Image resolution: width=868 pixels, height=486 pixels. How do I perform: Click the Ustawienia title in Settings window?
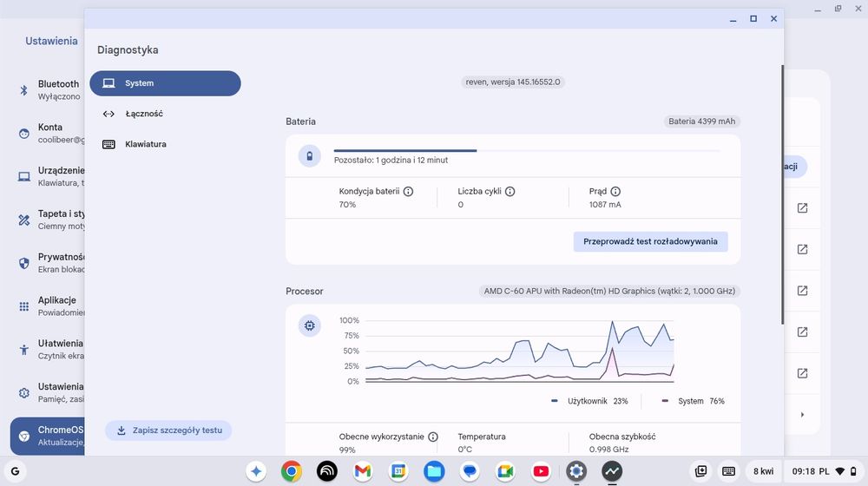[x=51, y=41]
